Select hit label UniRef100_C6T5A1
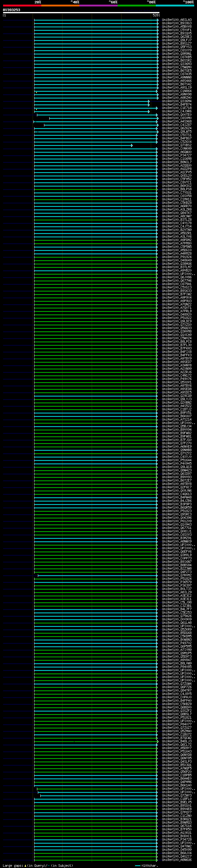Image resolution: width=197 pixels, height=868 pixels. tap(177, 284)
